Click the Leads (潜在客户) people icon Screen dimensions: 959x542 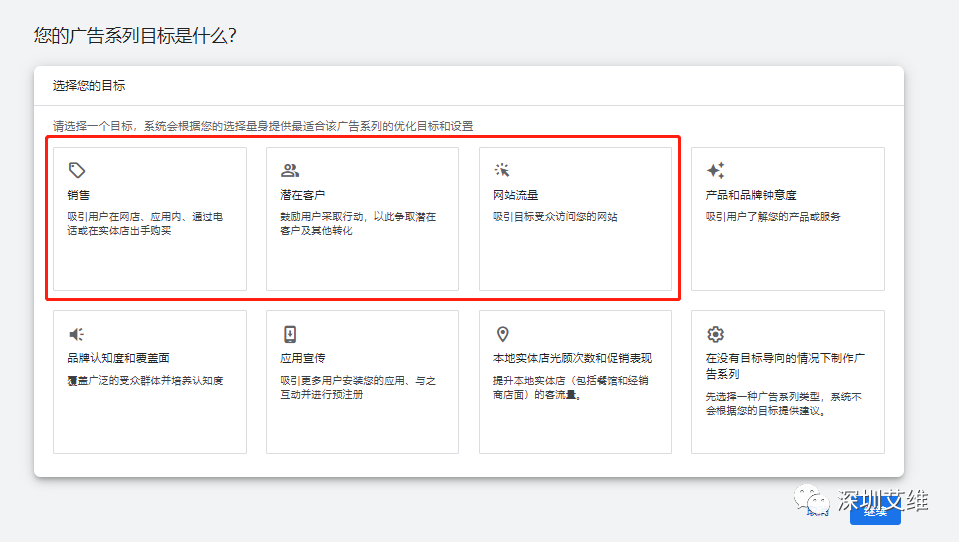coord(290,170)
